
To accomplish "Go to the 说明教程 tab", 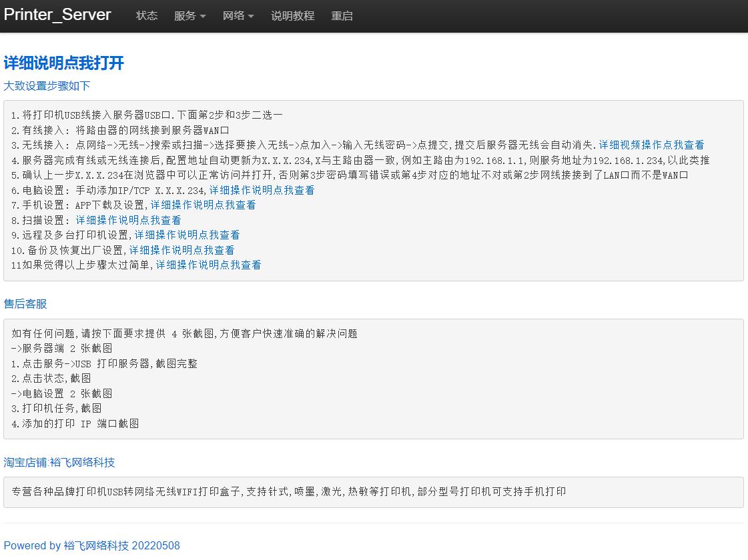I will (292, 15).
